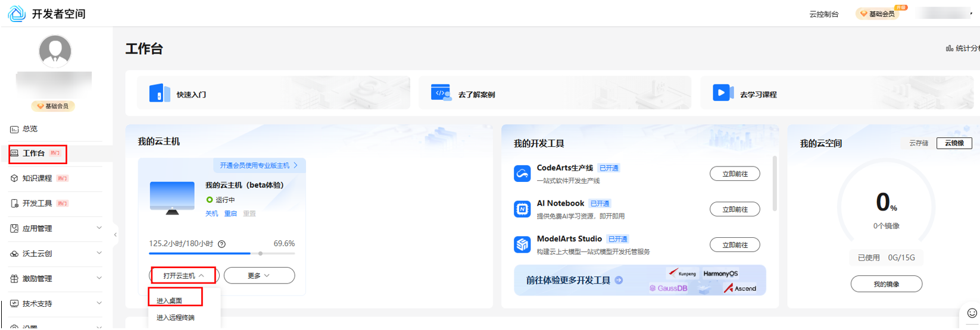Click the 总览 sidebar icon
The height and width of the screenshot is (330, 980).
[x=14, y=129]
